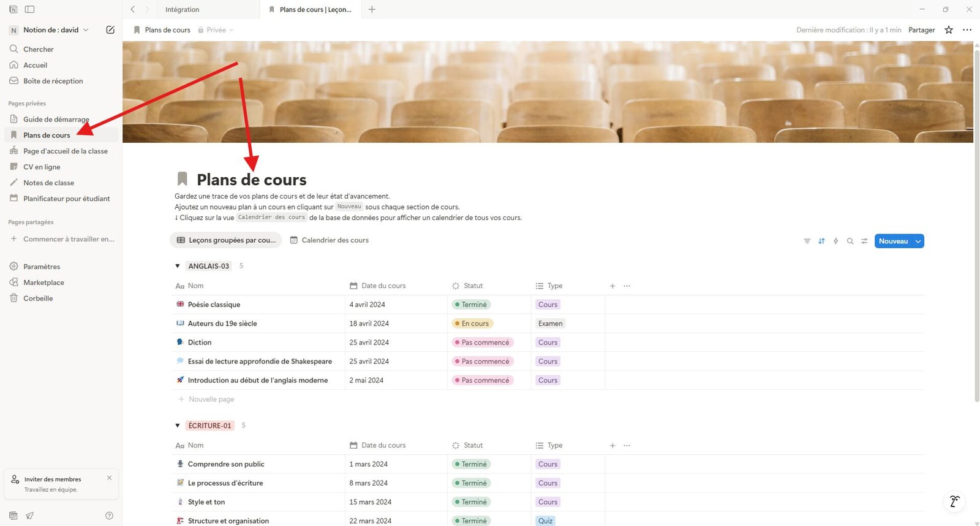Image resolution: width=980 pixels, height=526 pixels.
Task: Select Plans de cours in sidebar
Action: point(61,135)
